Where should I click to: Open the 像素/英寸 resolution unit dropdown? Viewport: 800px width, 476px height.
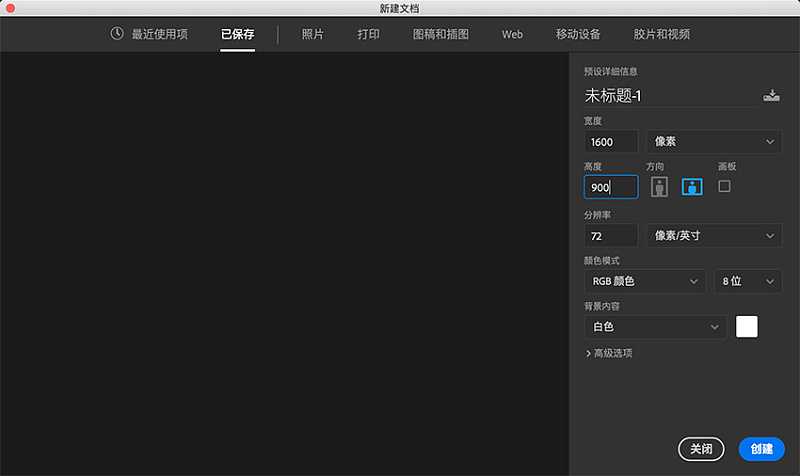click(714, 236)
